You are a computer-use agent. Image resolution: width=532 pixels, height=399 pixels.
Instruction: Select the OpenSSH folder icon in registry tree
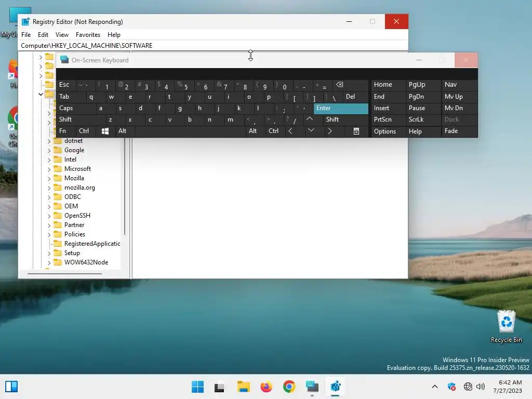tap(58, 216)
